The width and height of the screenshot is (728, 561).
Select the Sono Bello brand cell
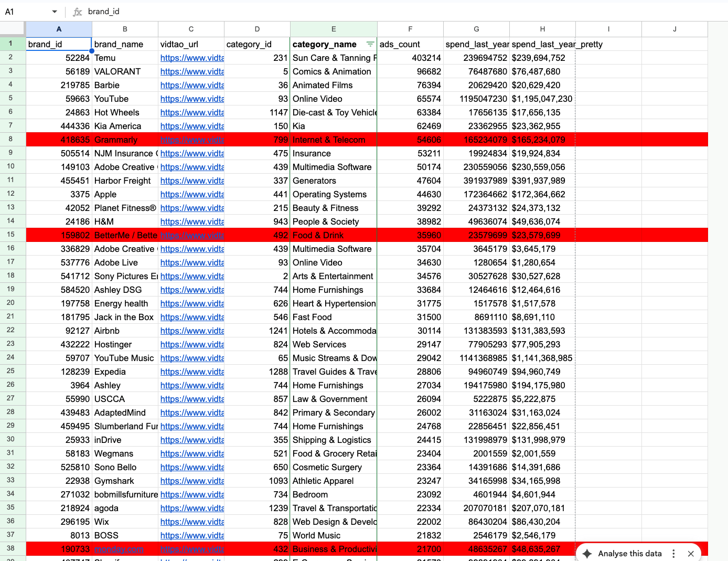coord(125,467)
